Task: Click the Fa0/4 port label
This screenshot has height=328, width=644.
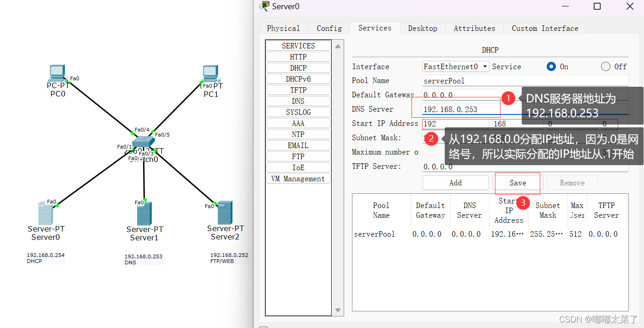Action: [142, 130]
